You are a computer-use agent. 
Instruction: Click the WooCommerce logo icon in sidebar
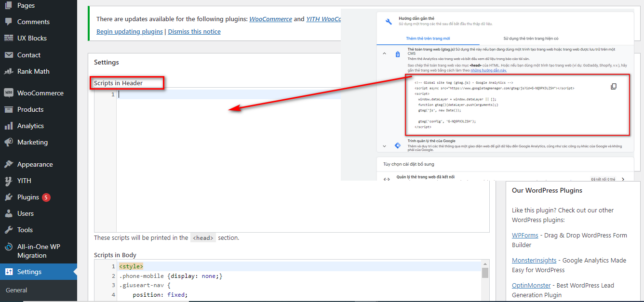point(9,93)
